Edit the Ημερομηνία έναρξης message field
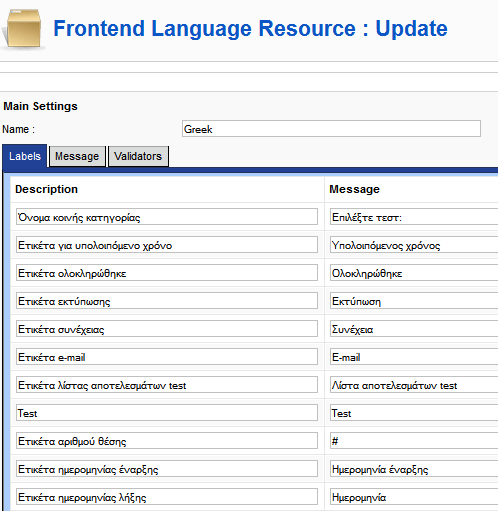The width and height of the screenshot is (498, 511). (414, 469)
